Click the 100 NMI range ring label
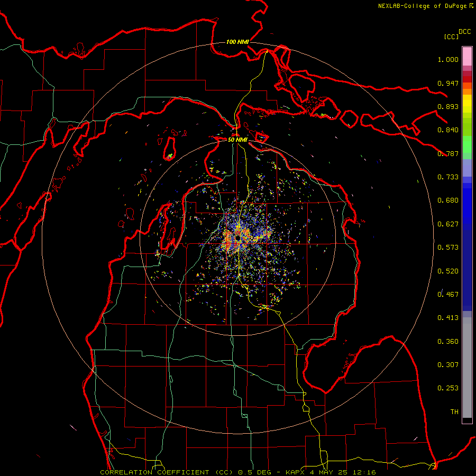 [237, 42]
